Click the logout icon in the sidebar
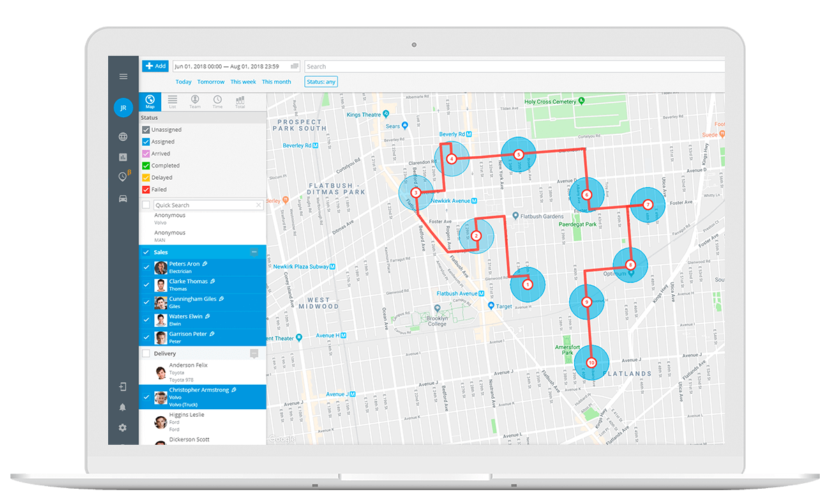The image size is (833, 504). click(123, 387)
